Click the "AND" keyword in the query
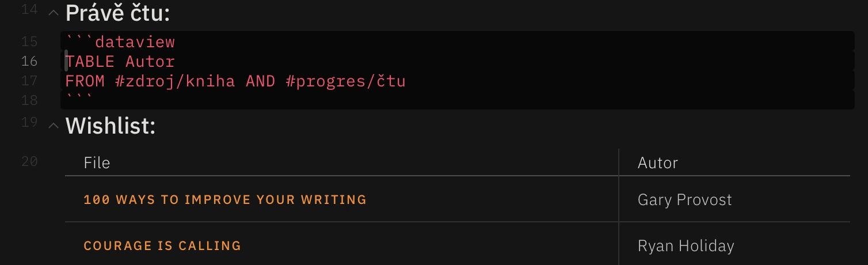The height and width of the screenshot is (265, 868). point(260,81)
